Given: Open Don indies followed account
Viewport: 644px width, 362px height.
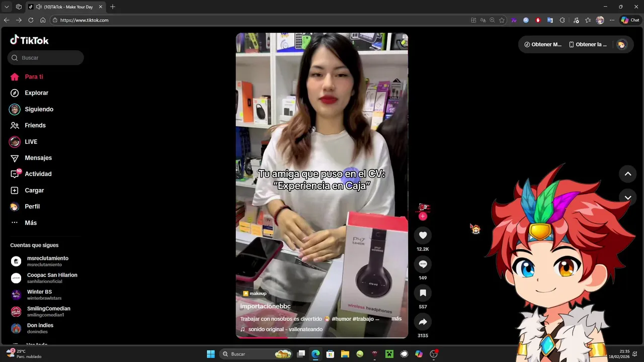Looking at the screenshot, I should (32, 328).
